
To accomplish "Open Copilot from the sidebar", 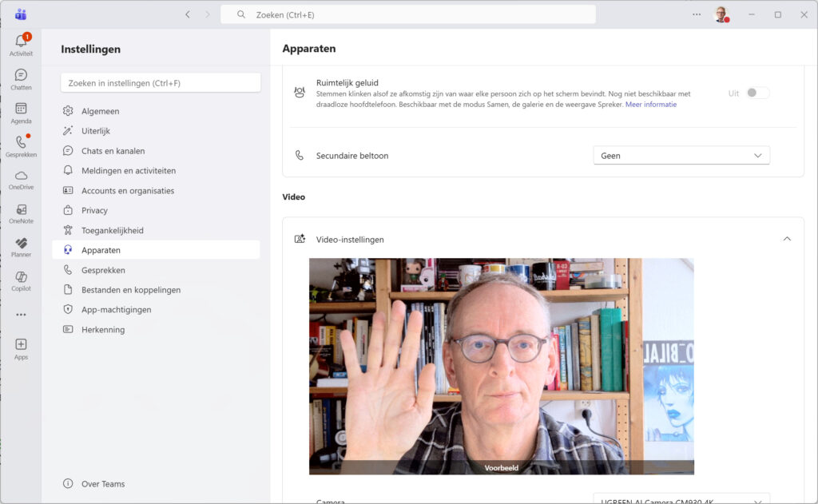I will click(x=21, y=280).
